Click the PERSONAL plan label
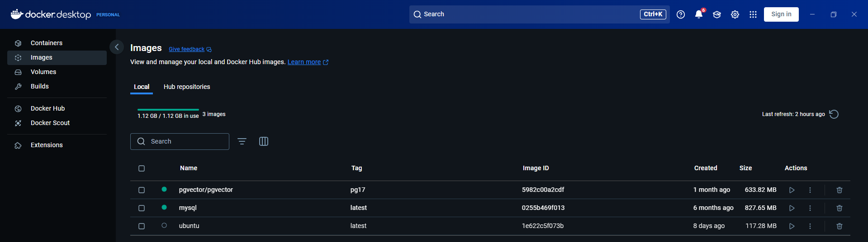The image size is (868, 242). pos(108,15)
